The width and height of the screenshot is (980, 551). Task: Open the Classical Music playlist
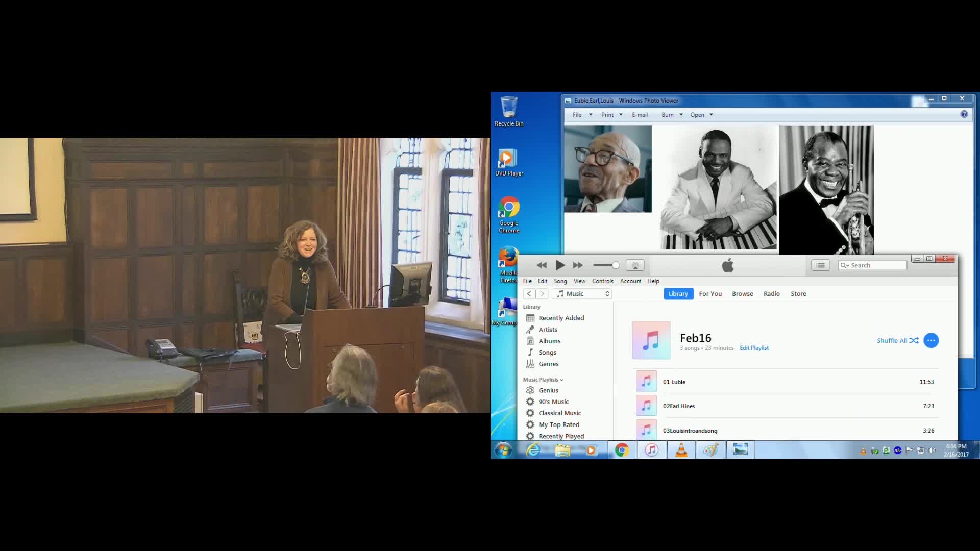tap(560, 413)
